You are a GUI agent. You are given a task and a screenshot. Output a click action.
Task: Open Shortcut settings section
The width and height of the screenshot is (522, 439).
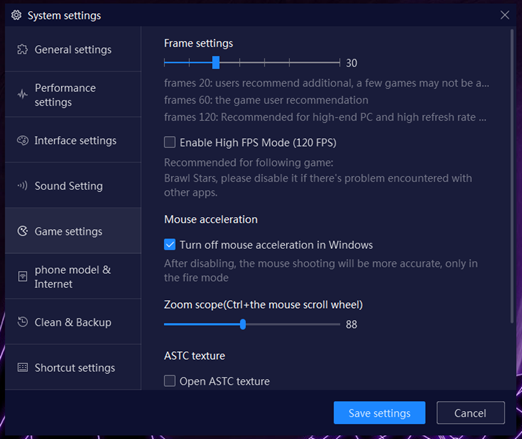click(x=73, y=367)
